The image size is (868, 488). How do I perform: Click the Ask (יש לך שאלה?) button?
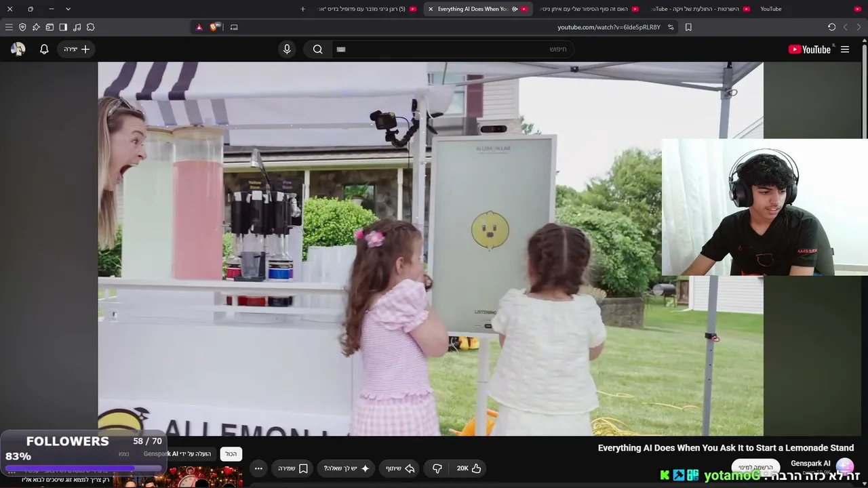[346, 468]
